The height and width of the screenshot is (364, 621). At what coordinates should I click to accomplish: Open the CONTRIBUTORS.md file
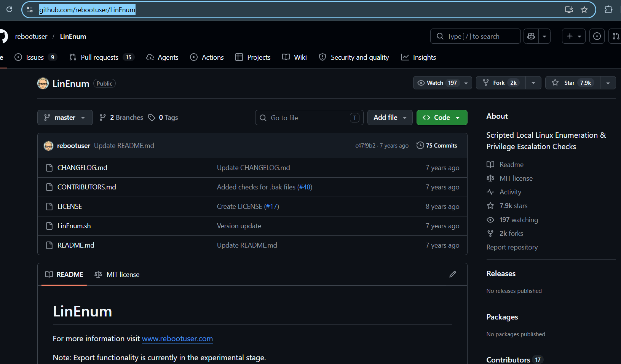(x=87, y=187)
